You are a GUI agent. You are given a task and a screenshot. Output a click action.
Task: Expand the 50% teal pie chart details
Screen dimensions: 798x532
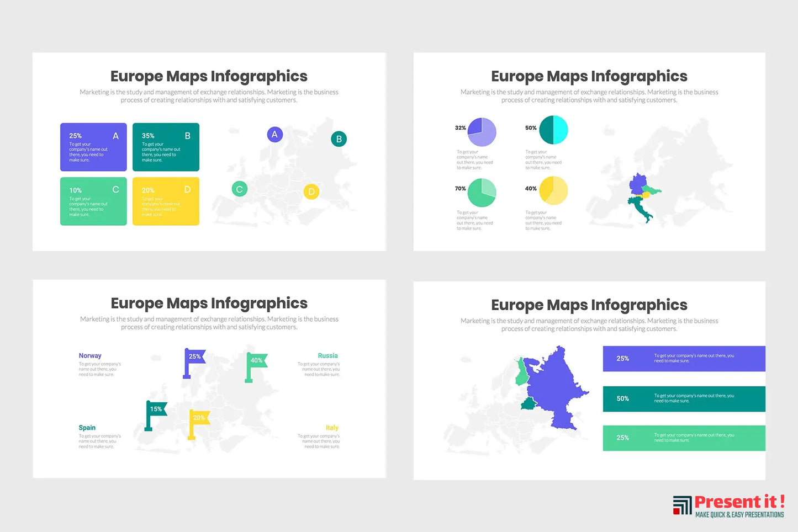tap(553, 130)
